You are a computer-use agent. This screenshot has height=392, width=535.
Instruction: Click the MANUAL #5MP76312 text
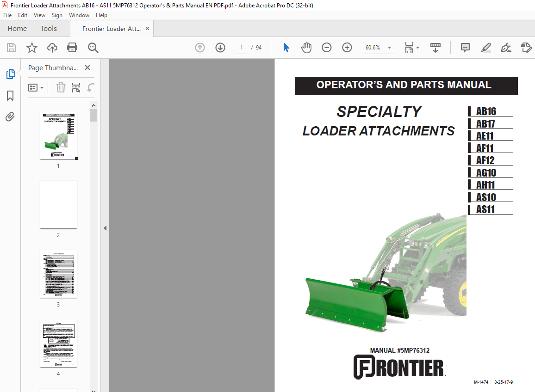pos(399,350)
